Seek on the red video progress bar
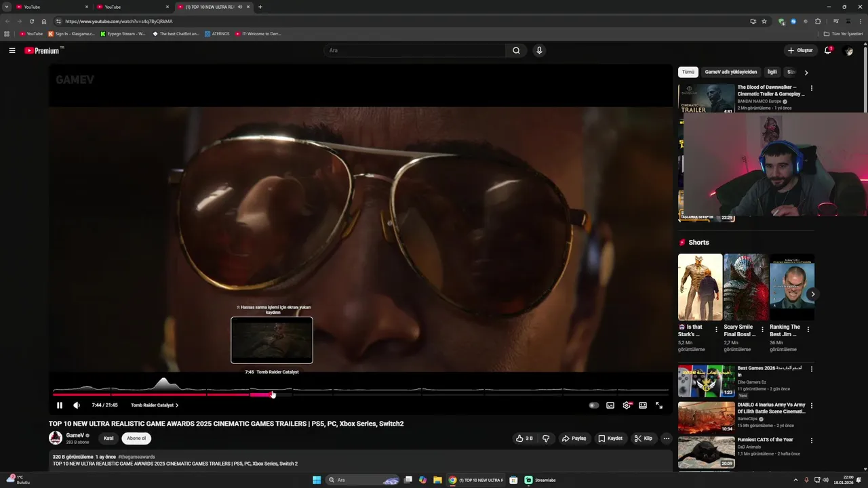 tap(163, 394)
